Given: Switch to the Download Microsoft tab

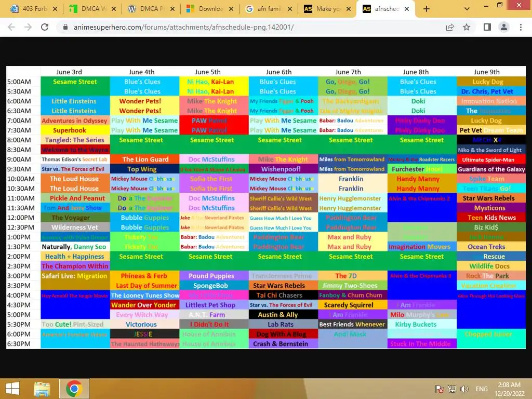Looking at the screenshot, I should pos(206,9).
